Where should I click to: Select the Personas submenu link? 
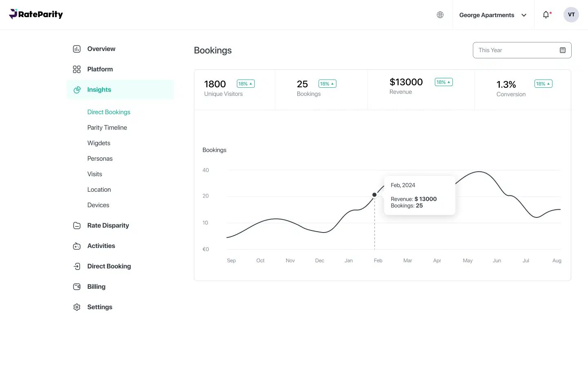click(100, 159)
